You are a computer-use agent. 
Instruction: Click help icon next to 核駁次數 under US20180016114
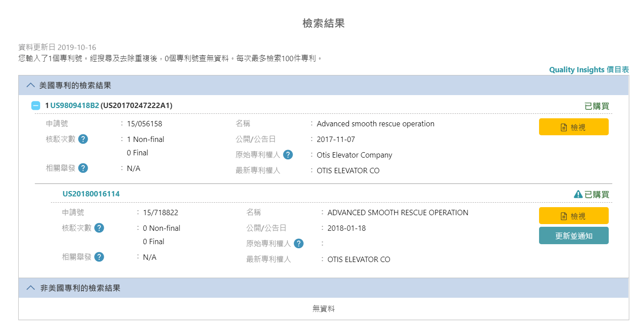[x=99, y=228]
